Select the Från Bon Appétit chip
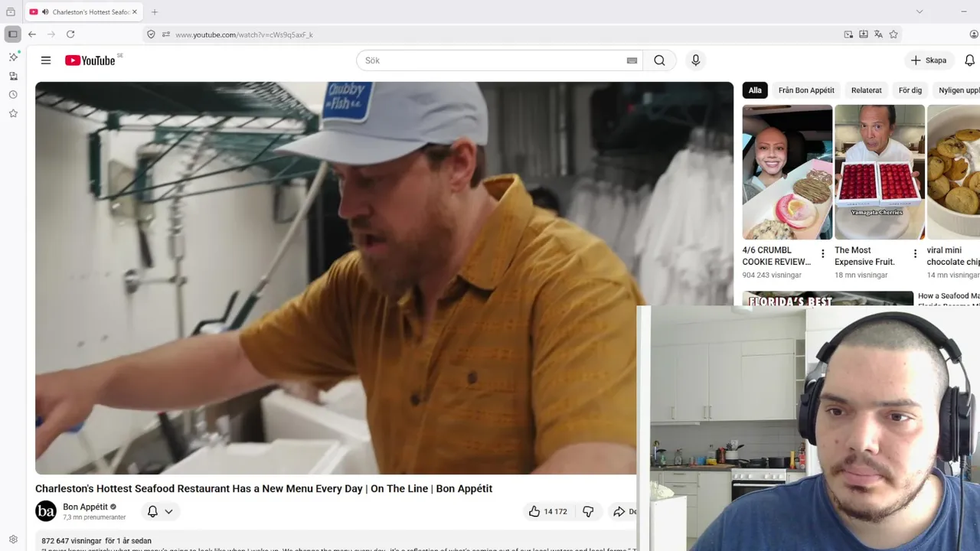This screenshot has width=980, height=551. tap(806, 90)
